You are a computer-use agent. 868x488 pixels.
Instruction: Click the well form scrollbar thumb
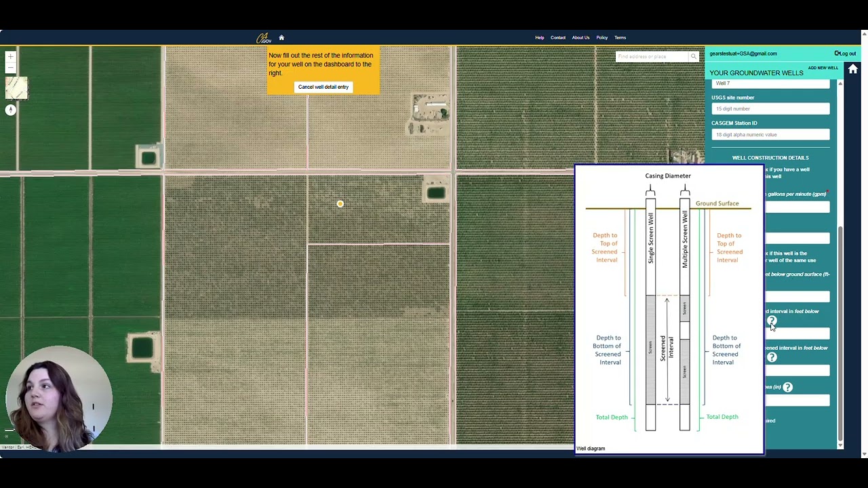pyautogui.click(x=840, y=332)
